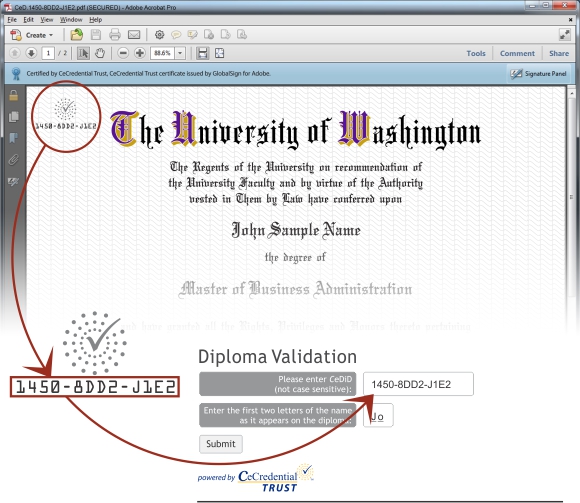This screenshot has height=503, width=580.
Task: Go to previous page arrow
Action: (x=15, y=53)
